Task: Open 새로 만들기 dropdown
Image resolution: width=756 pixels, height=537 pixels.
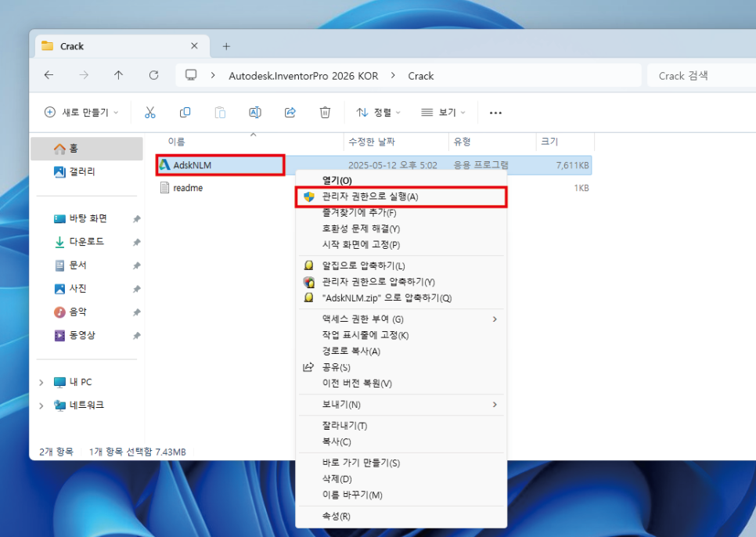Action: coord(81,112)
